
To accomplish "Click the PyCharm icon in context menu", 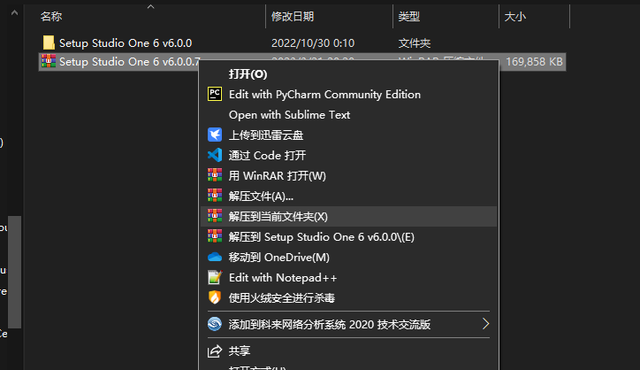I will [215, 94].
